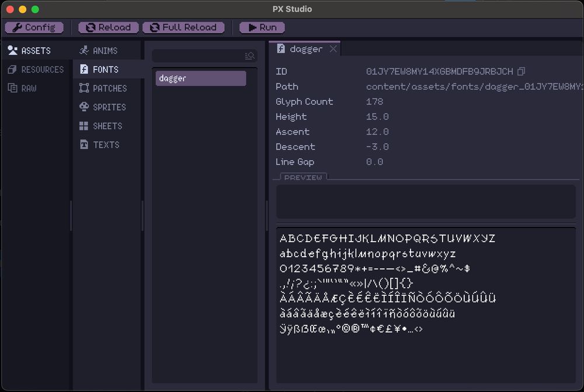Image resolution: width=584 pixels, height=392 pixels.
Task: Click the search filter icon in asset list
Action: (249, 56)
